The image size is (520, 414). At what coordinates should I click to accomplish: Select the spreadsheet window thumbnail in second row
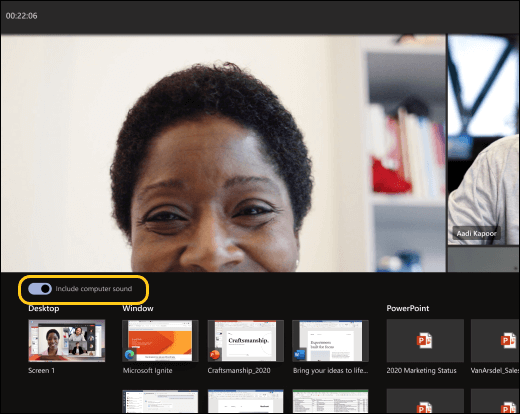[330, 402]
